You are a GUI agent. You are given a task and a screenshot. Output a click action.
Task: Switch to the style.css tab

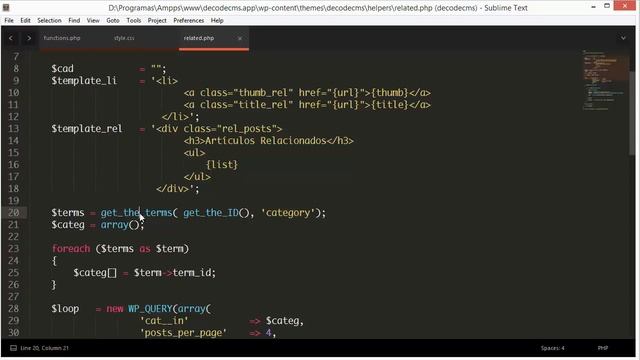point(124,38)
